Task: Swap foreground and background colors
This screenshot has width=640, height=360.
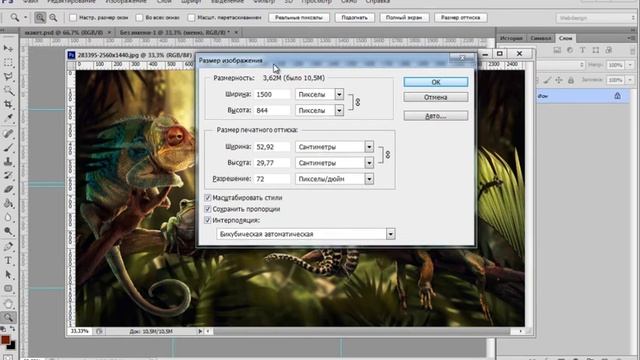Action: pos(13,329)
